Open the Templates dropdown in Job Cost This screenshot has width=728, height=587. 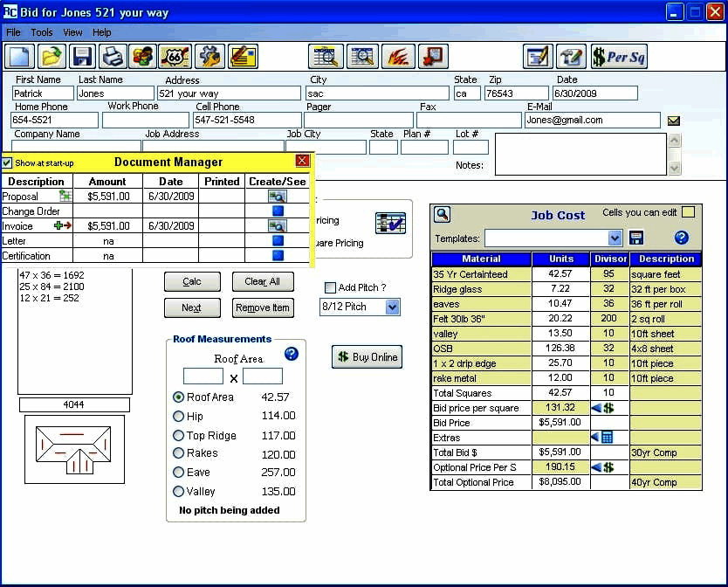click(x=615, y=238)
